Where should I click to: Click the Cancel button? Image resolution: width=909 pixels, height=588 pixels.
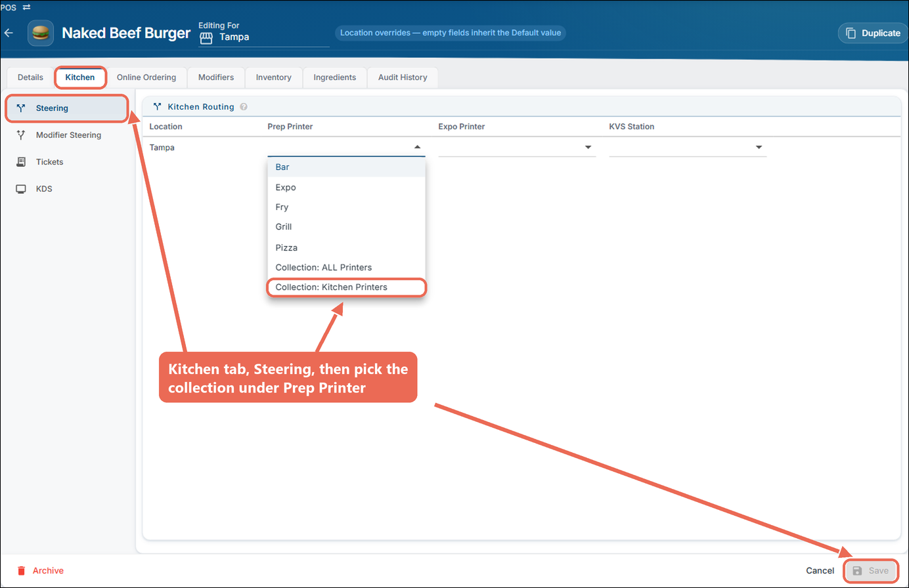(820, 571)
